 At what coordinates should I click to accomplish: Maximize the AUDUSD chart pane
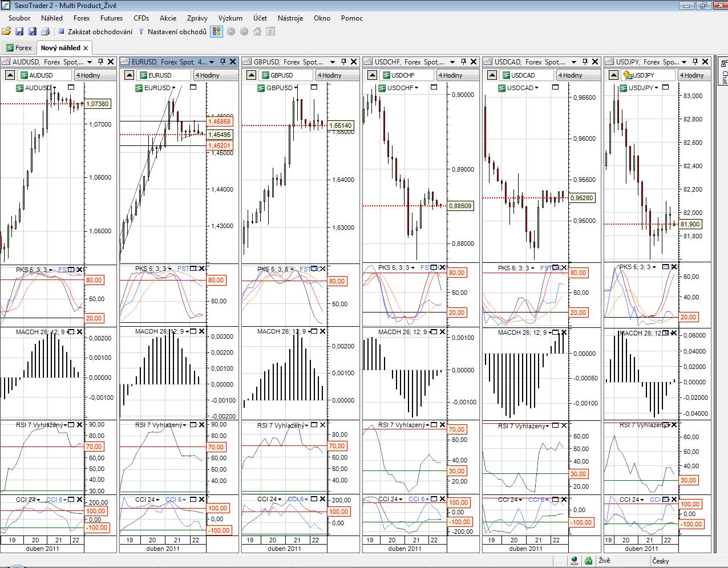[71, 87]
